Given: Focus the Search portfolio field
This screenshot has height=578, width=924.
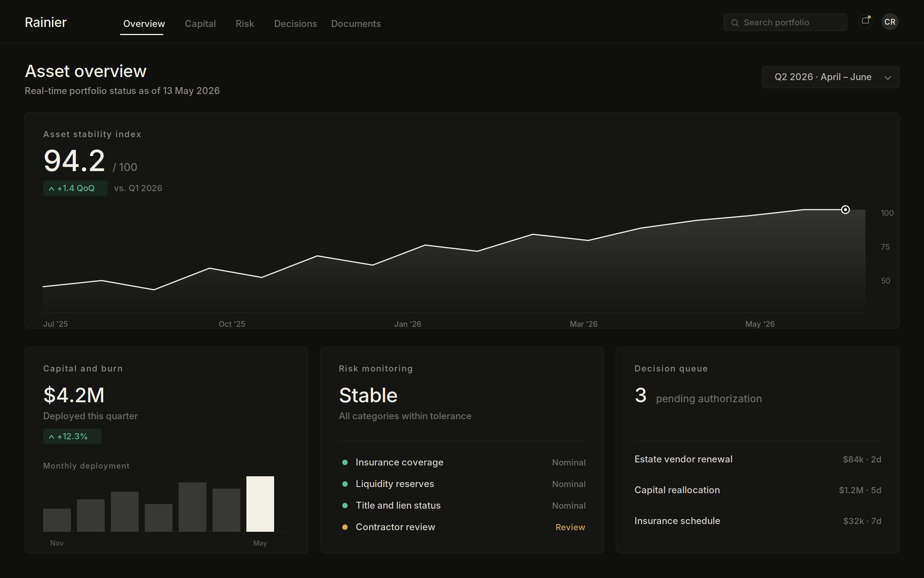Looking at the screenshot, I should click(x=785, y=22).
